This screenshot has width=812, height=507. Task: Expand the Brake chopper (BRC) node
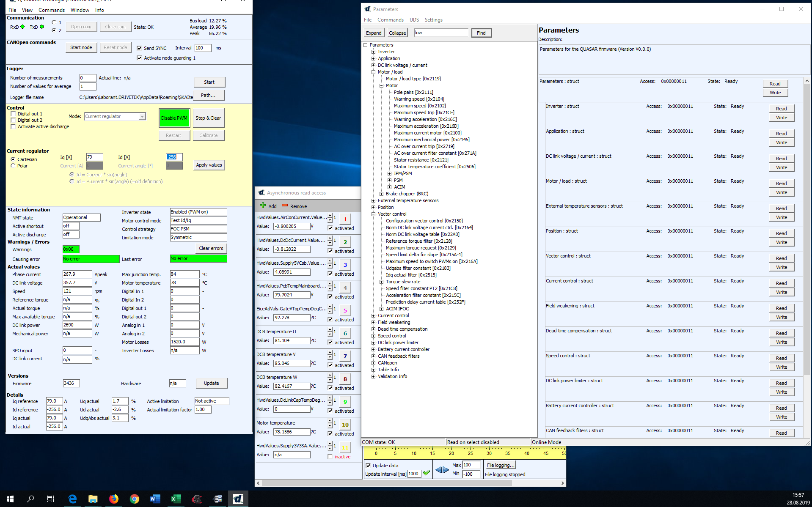[x=382, y=194]
